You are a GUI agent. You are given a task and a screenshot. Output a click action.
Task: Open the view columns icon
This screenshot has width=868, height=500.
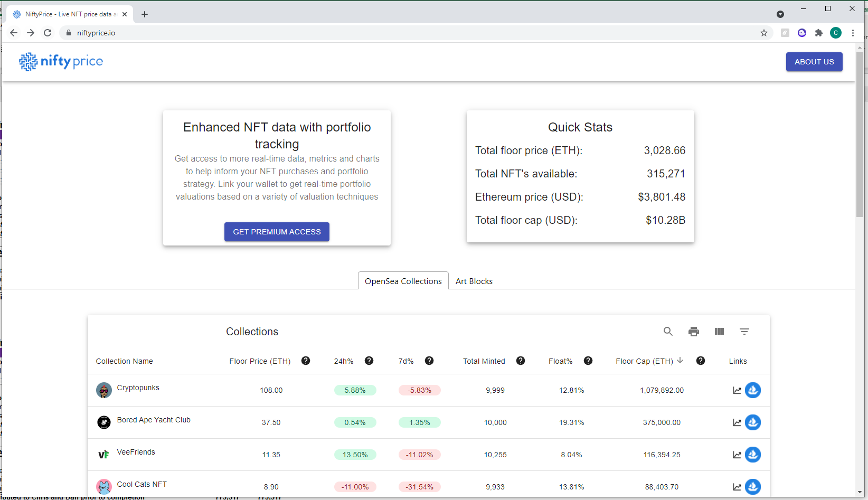719,331
